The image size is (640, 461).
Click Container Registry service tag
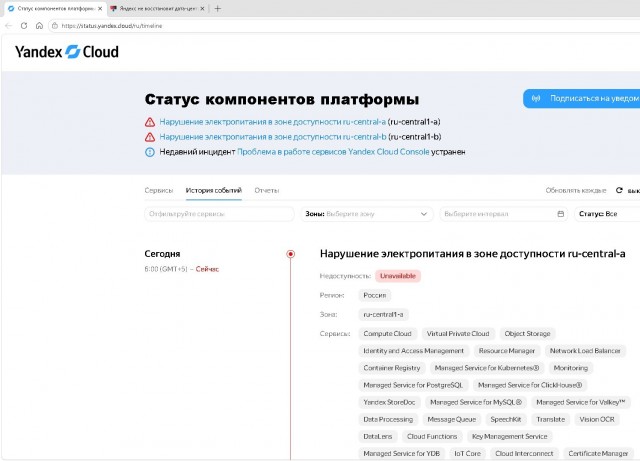click(x=391, y=368)
